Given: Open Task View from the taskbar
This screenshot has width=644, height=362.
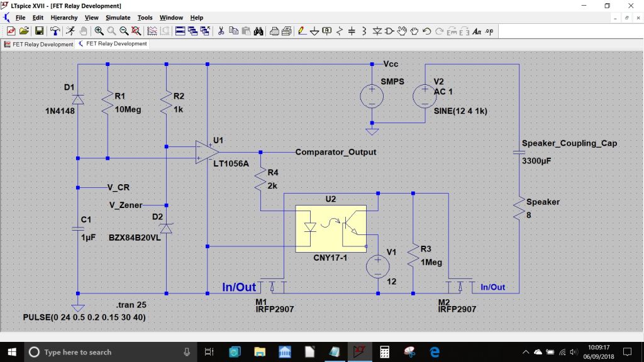Looking at the screenshot, I should 209,352.
